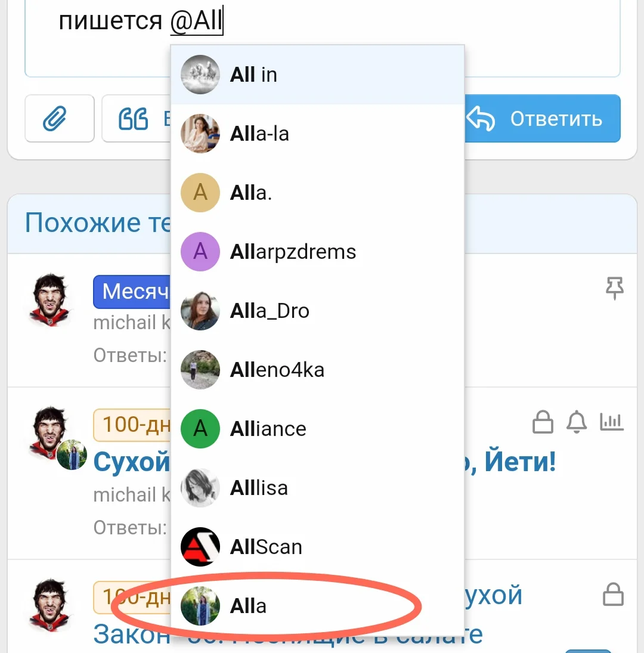The height and width of the screenshot is (653, 644).
Task: Pick 'Alllisa' from the mention list
Action: tap(318, 488)
